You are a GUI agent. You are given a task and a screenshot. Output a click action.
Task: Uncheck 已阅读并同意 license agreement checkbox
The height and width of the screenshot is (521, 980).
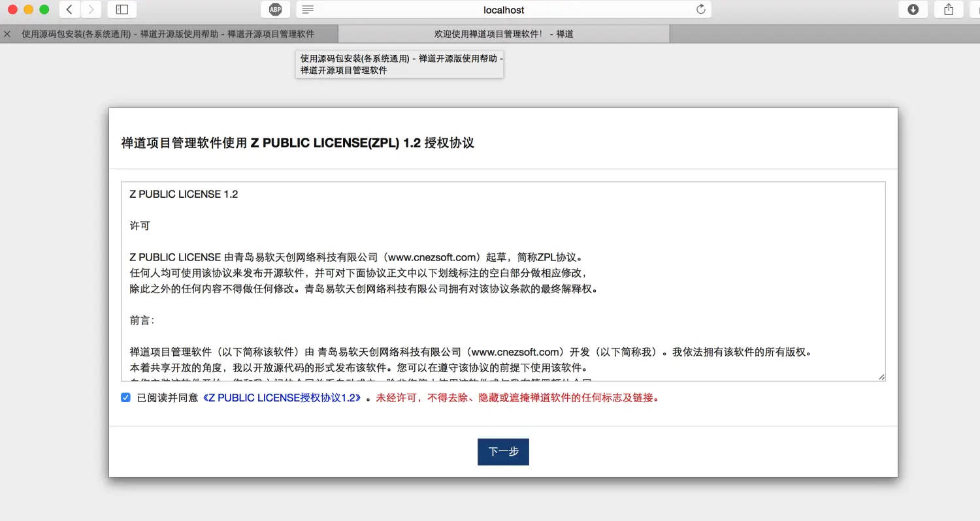pyautogui.click(x=126, y=398)
